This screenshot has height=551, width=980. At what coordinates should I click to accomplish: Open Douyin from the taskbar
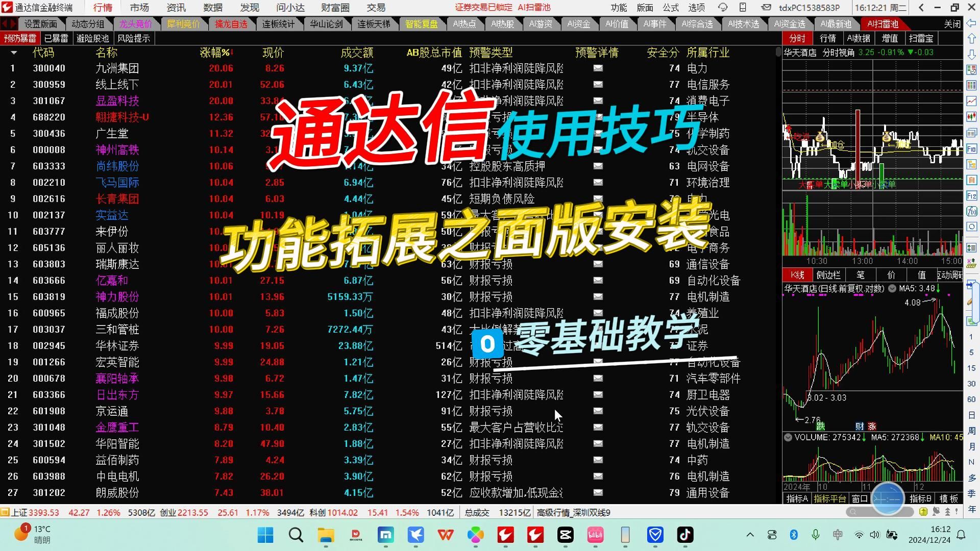pos(685,536)
